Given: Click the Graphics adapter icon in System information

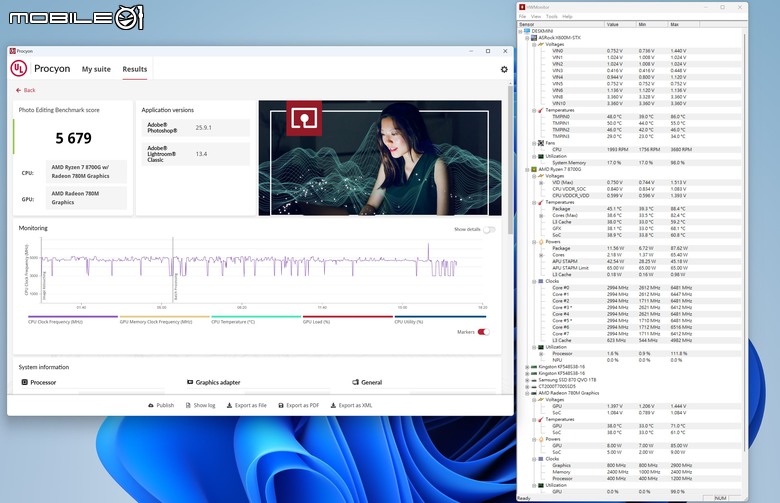Looking at the screenshot, I should 190,382.
